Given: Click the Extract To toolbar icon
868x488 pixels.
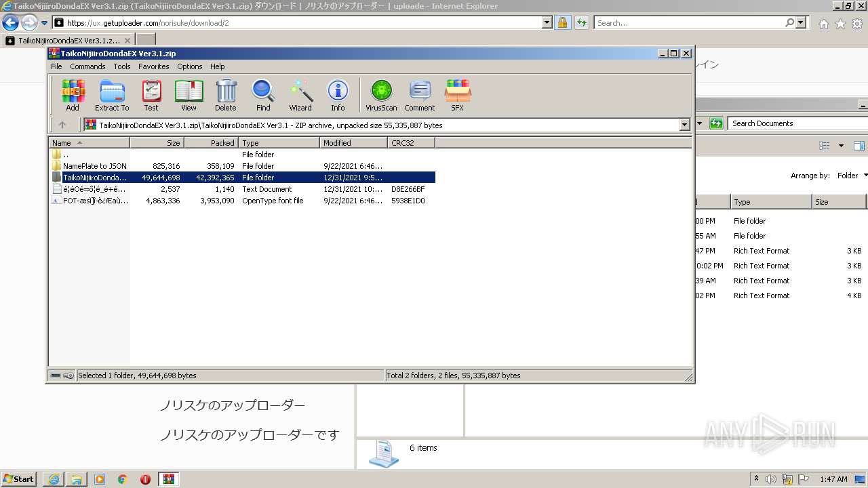Looking at the screenshot, I should (x=112, y=96).
